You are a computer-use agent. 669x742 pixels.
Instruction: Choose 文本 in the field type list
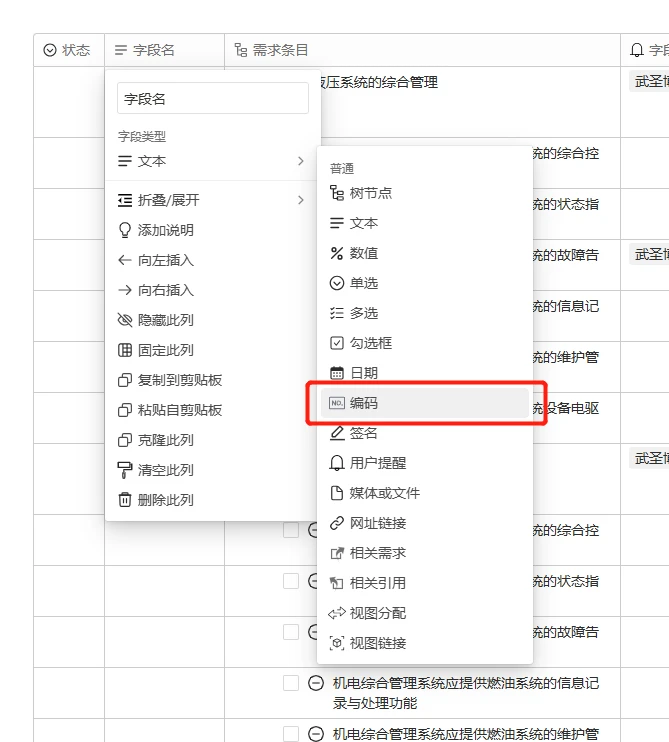424,223
